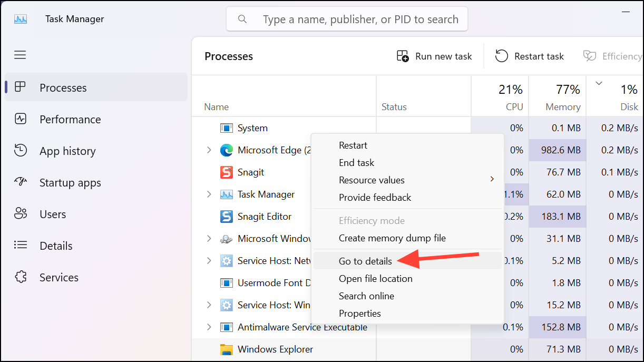
Task: Click the Microsoft Windows search process icon
Action: point(226,239)
